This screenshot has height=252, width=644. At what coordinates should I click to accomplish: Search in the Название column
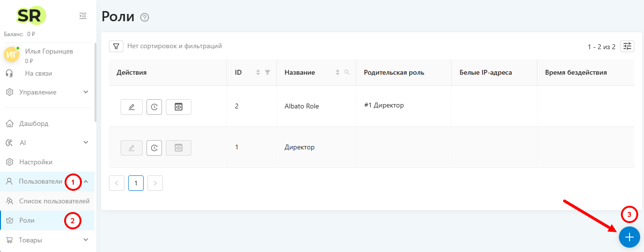(x=347, y=72)
